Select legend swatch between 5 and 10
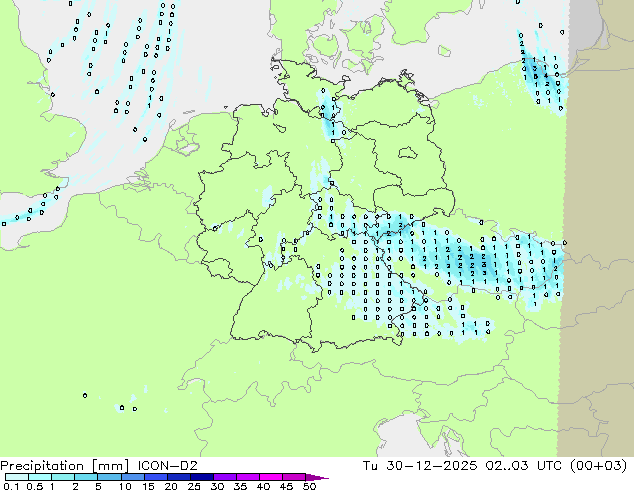 point(109,477)
